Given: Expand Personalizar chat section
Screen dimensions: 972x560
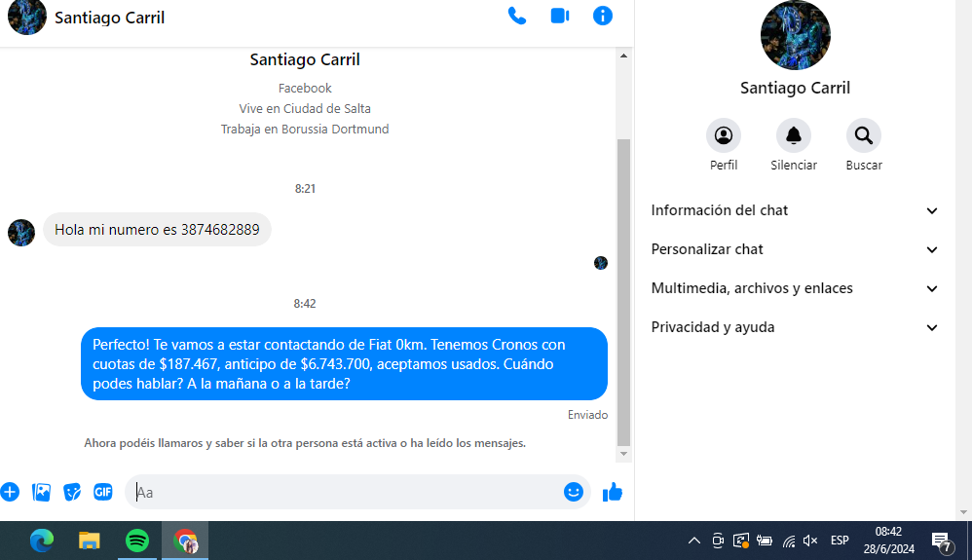Looking at the screenshot, I should [x=795, y=249].
